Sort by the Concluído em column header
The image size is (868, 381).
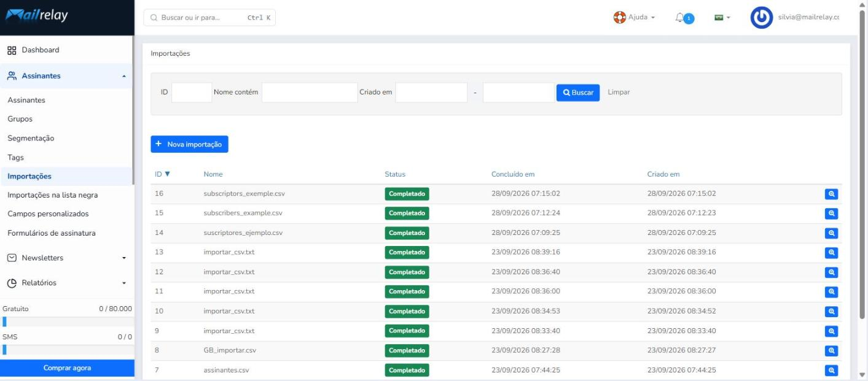click(513, 174)
